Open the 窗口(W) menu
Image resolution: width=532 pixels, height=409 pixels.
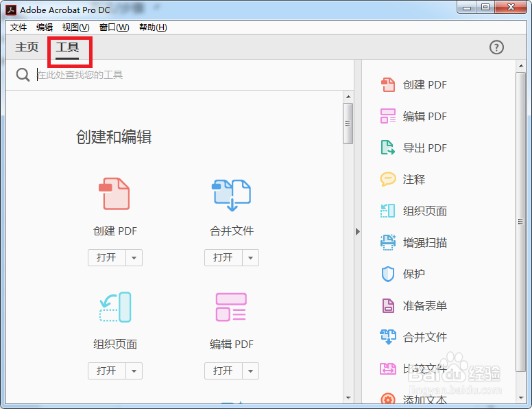coord(114,27)
